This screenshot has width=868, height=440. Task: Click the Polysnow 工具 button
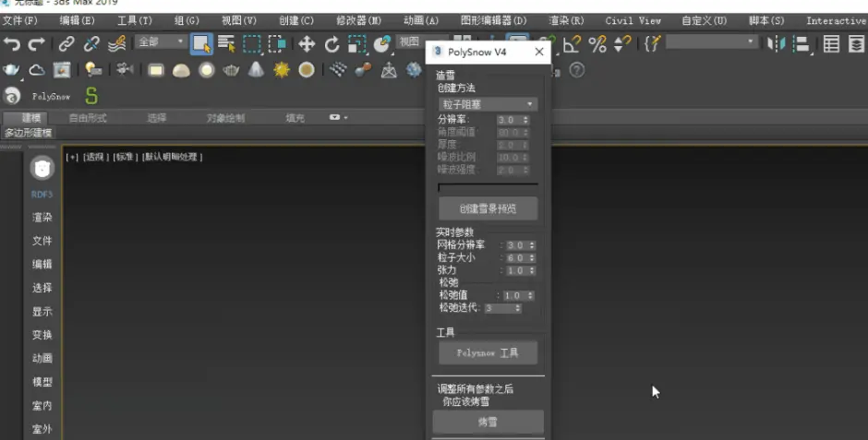(488, 352)
